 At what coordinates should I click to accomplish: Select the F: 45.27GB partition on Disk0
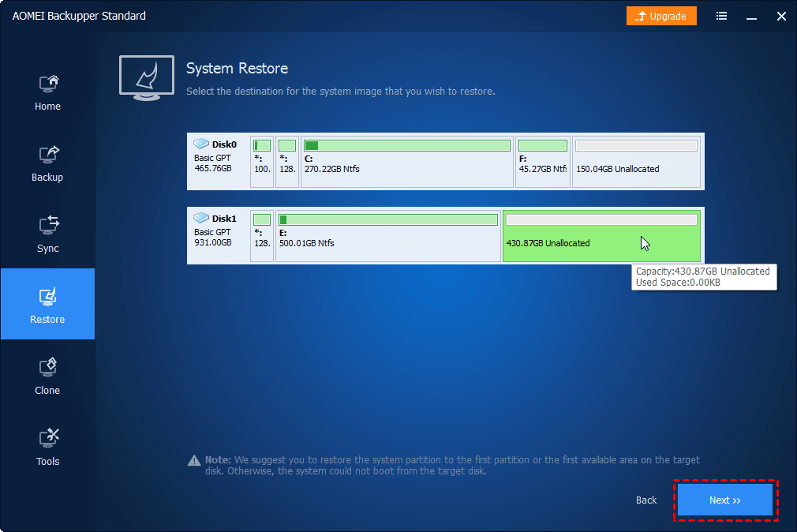coord(543,162)
